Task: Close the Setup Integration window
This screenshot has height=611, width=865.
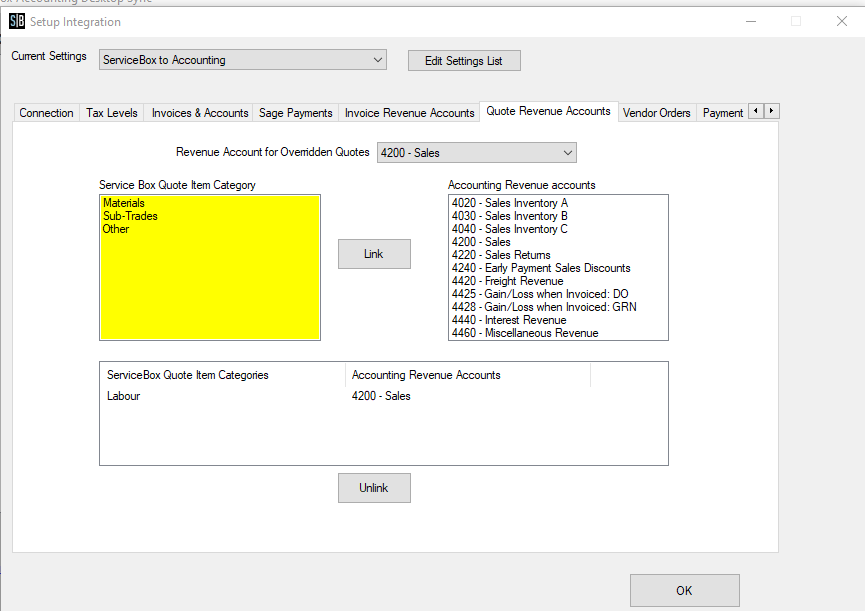Action: coord(842,22)
